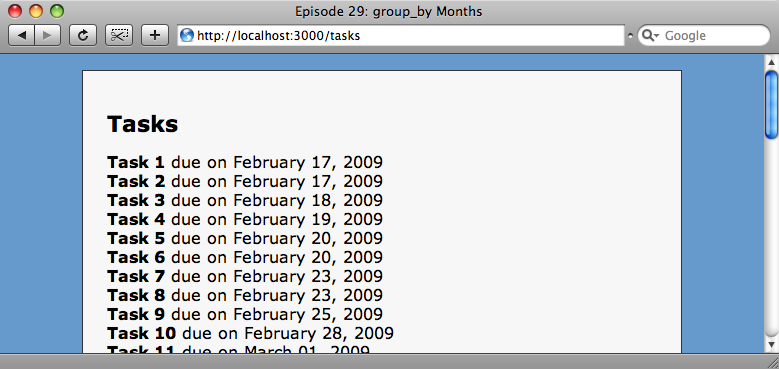This screenshot has width=779, height=369.
Task: Click the Task 1 entry due February 17
Action: click(x=245, y=162)
